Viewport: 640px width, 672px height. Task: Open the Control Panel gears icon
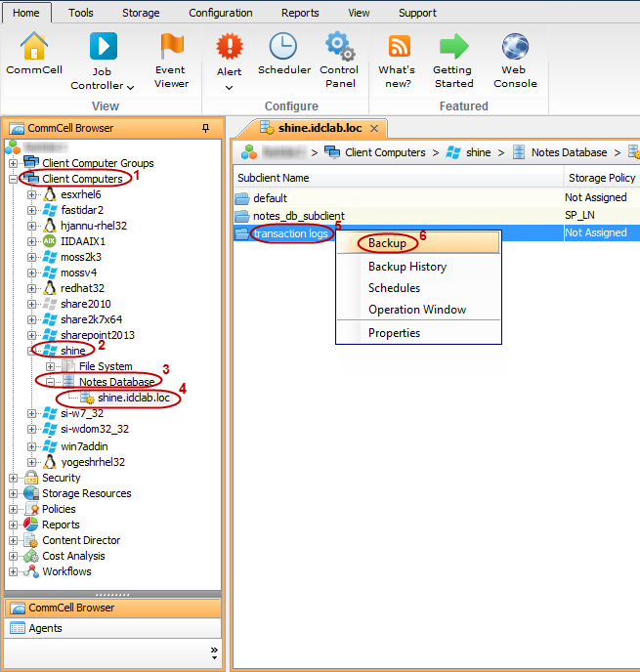tap(339, 47)
